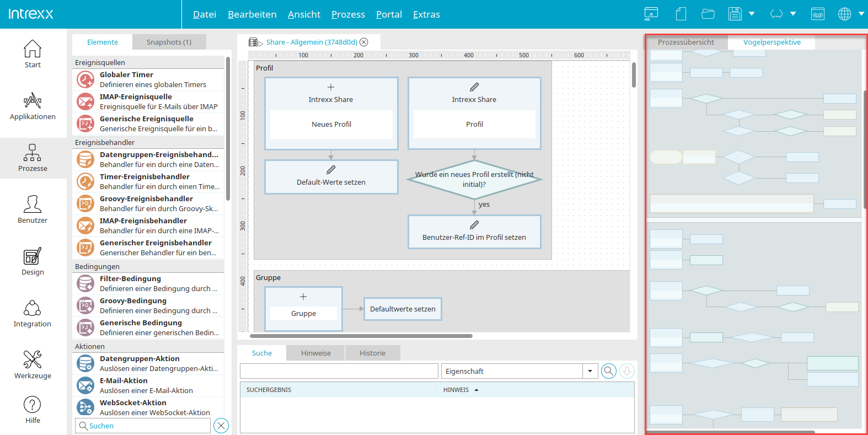Switch to the Elemente tab

(103, 42)
